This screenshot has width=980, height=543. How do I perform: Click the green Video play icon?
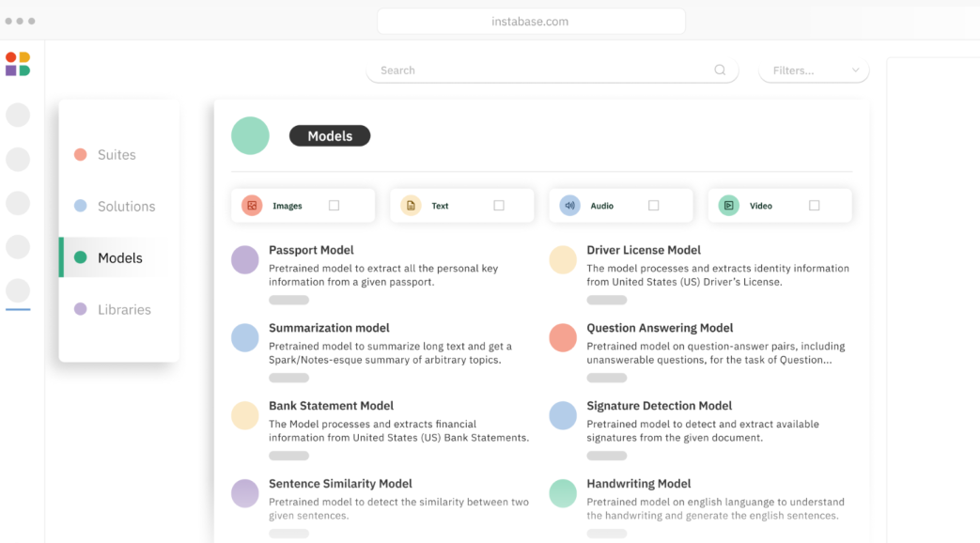pyautogui.click(x=728, y=206)
